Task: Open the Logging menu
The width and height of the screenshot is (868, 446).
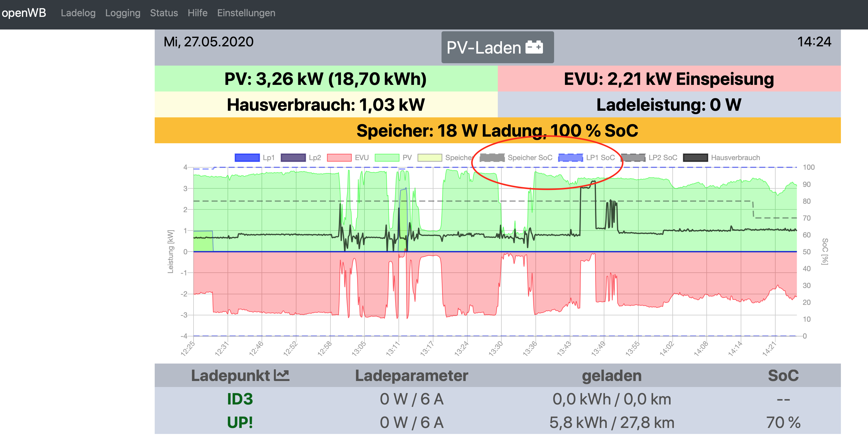Action: click(x=123, y=13)
